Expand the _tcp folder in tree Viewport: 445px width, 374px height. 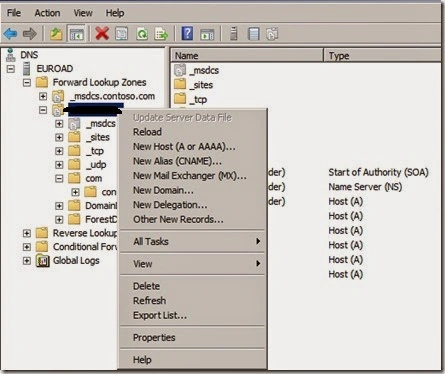tap(59, 151)
